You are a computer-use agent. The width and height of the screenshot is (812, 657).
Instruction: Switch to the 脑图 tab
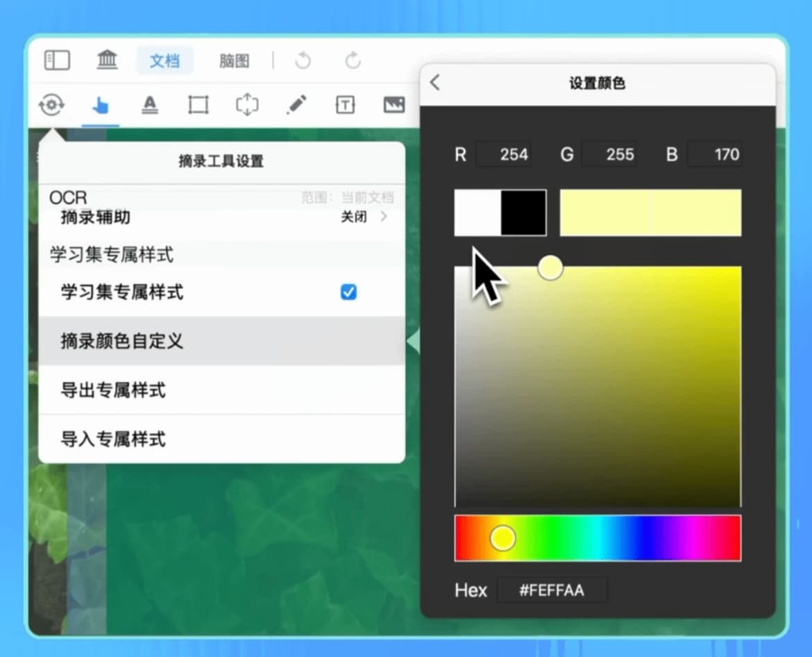[x=234, y=60]
